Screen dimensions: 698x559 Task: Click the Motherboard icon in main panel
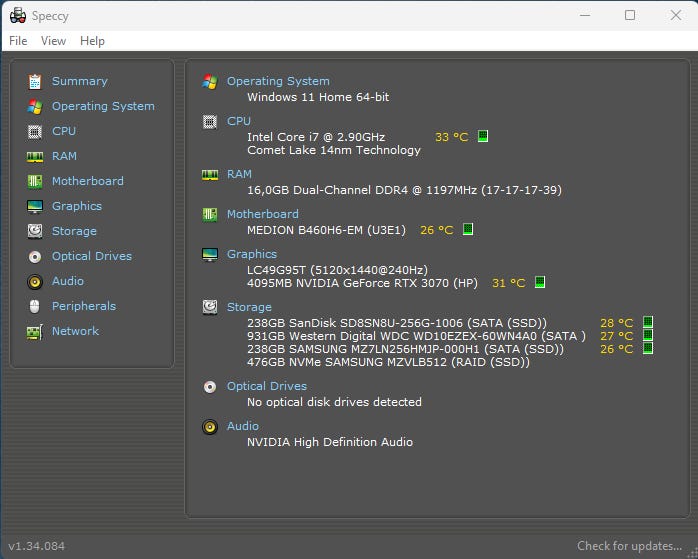coord(210,215)
